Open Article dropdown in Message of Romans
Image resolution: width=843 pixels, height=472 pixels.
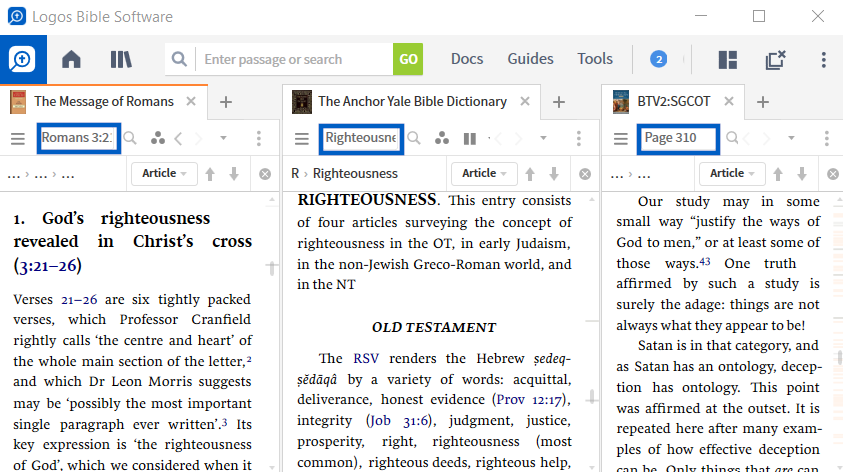(x=164, y=173)
